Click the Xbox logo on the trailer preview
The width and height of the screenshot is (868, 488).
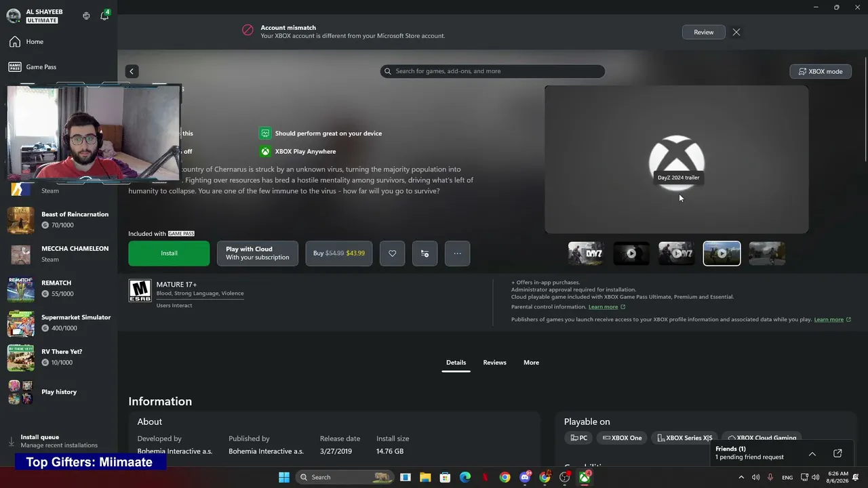pos(677,163)
